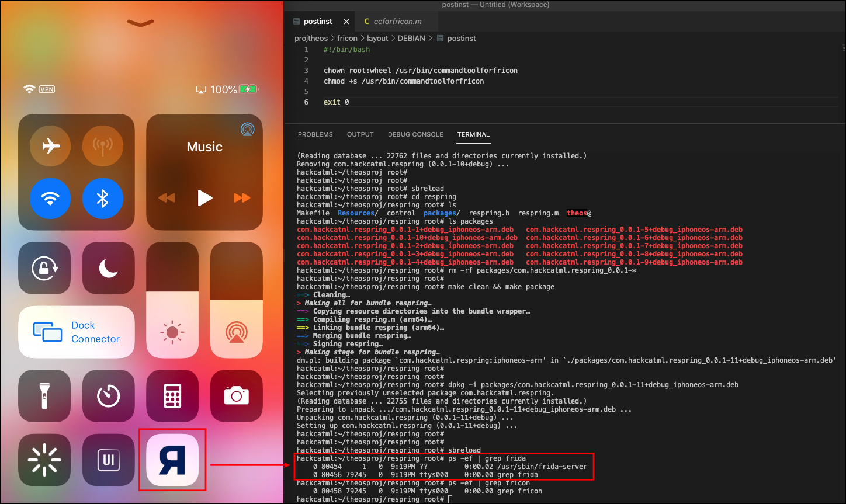Viewport: 846px width, 504px height.
Task: Turn on the Flashlight
Action: point(44,396)
